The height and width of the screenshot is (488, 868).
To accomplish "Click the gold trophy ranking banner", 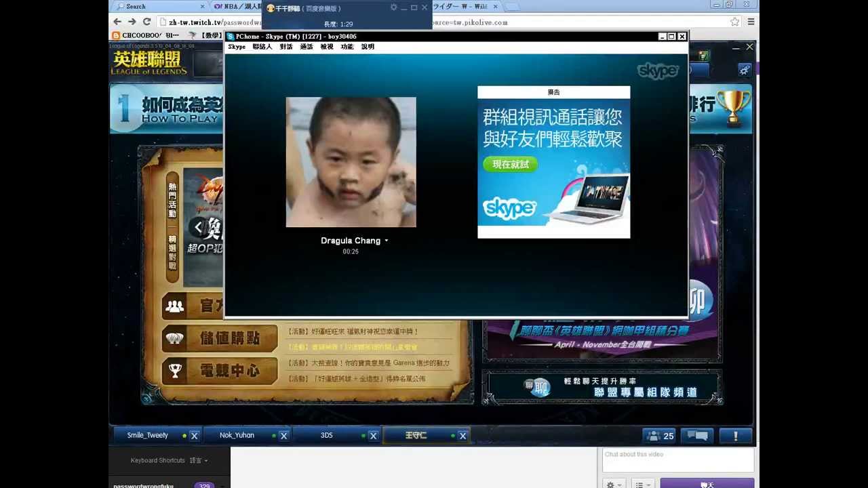I will coord(732,108).
